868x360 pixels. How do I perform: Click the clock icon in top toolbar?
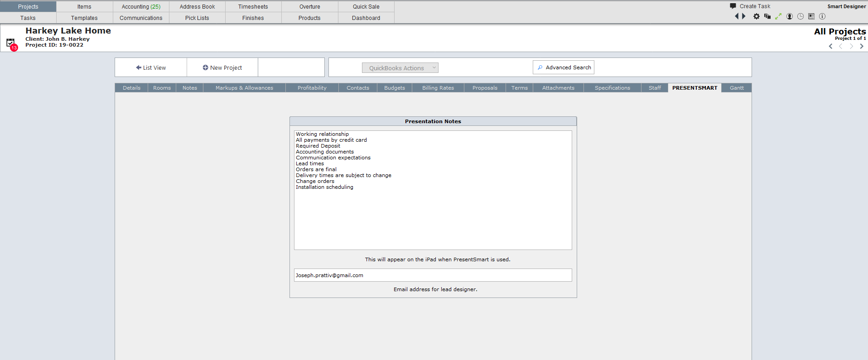[800, 16]
